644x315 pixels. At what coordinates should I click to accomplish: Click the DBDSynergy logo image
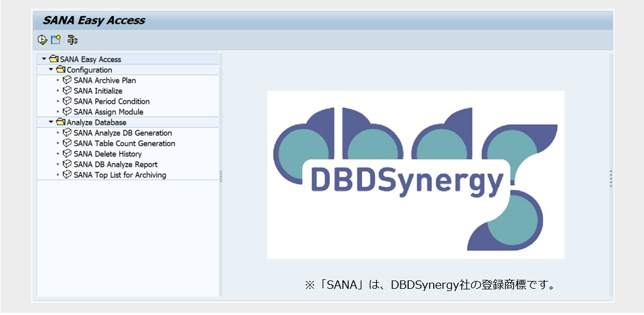tap(415, 175)
